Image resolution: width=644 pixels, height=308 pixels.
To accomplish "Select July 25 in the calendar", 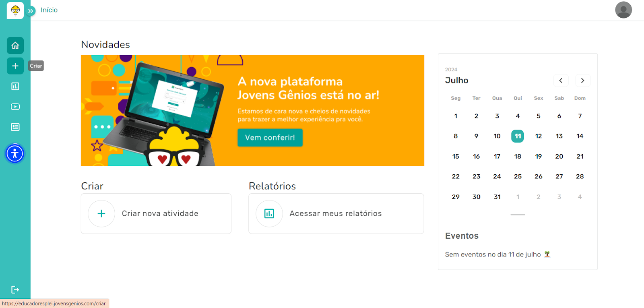I will [518, 176].
